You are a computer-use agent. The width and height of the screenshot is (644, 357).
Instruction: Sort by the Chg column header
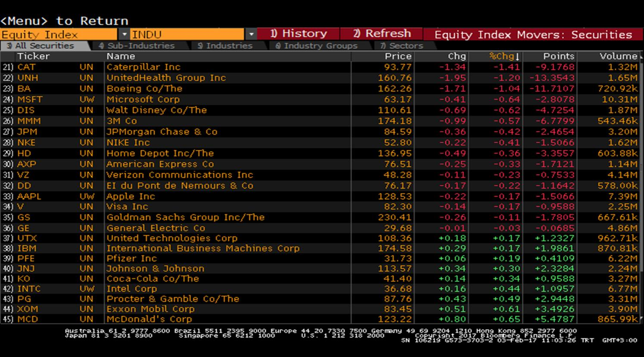(x=457, y=56)
